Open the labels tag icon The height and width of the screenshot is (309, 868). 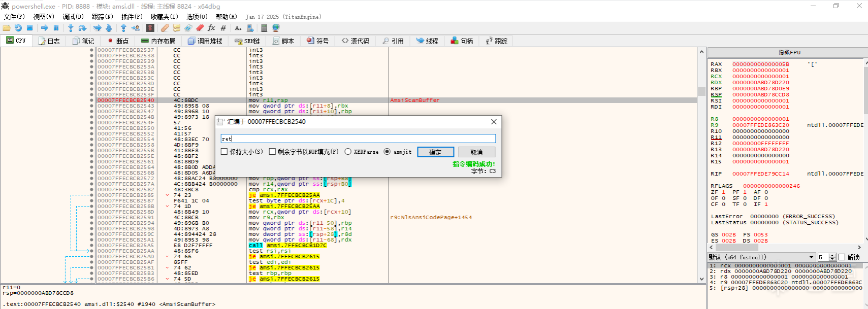188,28
